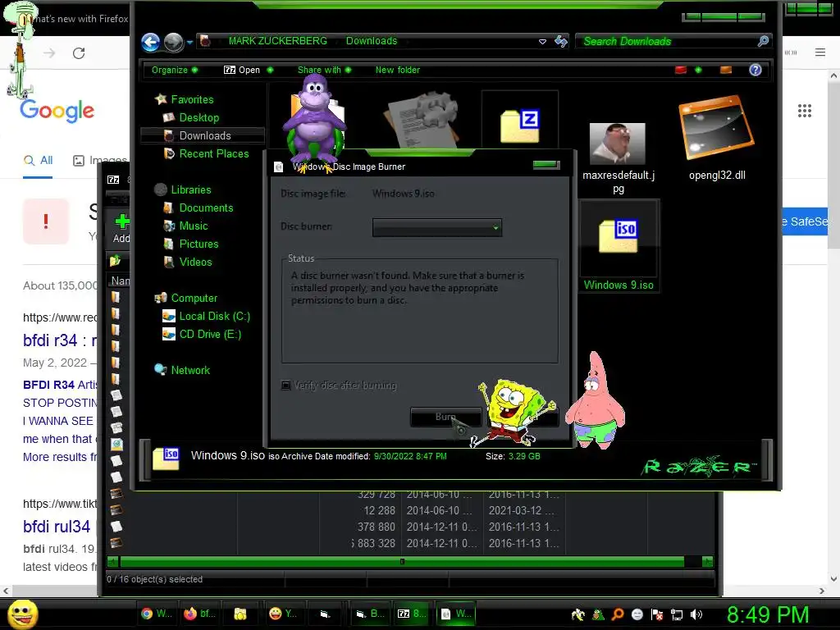Open the bfdi r34 search result link
Viewport: 840px width, 630px height.
(59, 340)
